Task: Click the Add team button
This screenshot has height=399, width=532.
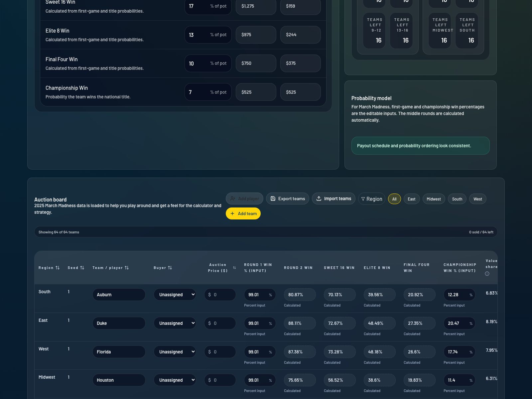Action: 243,213
